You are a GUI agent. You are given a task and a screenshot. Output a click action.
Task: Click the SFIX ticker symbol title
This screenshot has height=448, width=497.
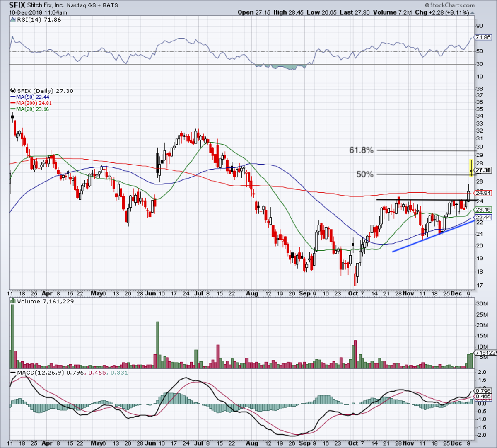click(x=17, y=5)
